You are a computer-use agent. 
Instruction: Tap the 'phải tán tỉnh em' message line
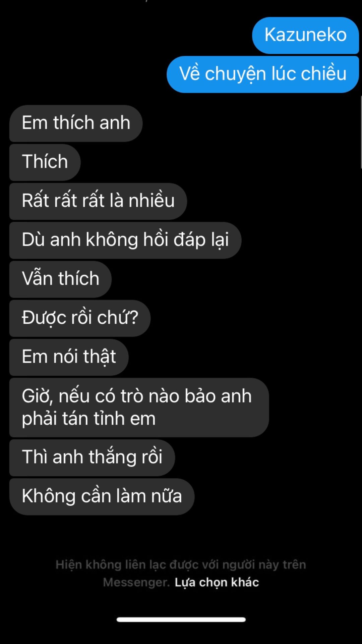(89, 419)
